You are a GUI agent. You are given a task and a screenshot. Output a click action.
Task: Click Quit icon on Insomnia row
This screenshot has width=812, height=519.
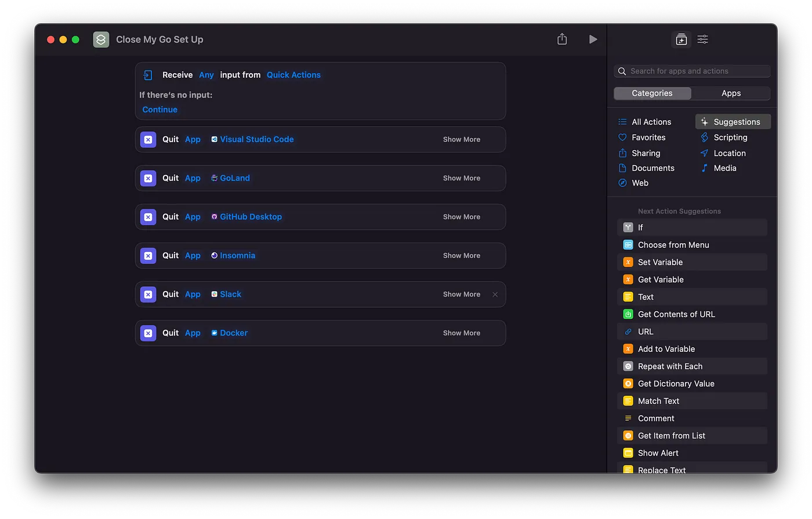coord(148,255)
